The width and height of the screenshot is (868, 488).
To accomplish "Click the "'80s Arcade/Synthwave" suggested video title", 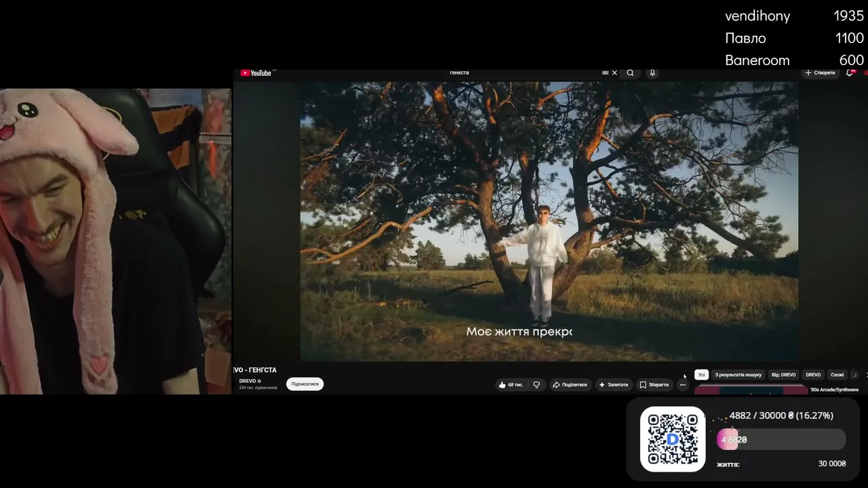I will (834, 390).
